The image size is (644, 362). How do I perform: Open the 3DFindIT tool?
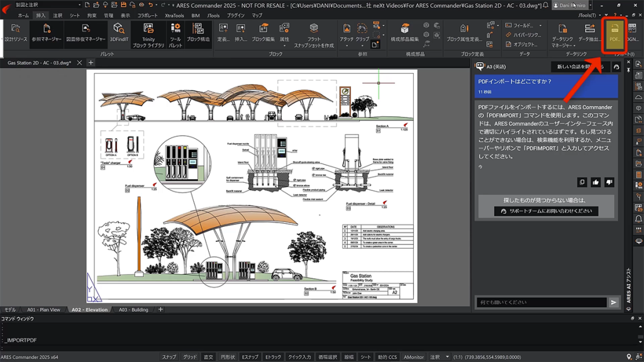point(119,31)
